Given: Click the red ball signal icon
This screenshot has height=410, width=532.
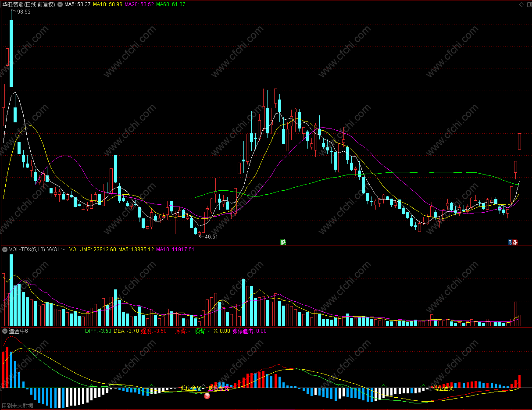Looking at the screenshot, I should 207,396.
